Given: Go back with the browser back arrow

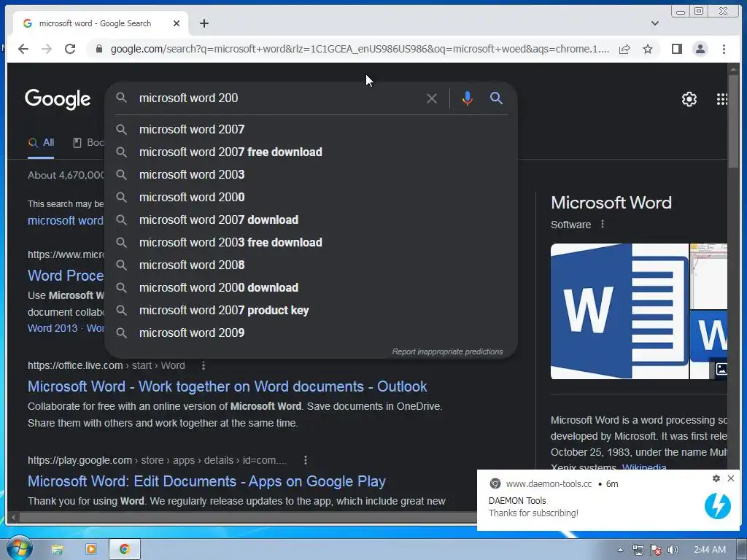Looking at the screenshot, I should 23,49.
